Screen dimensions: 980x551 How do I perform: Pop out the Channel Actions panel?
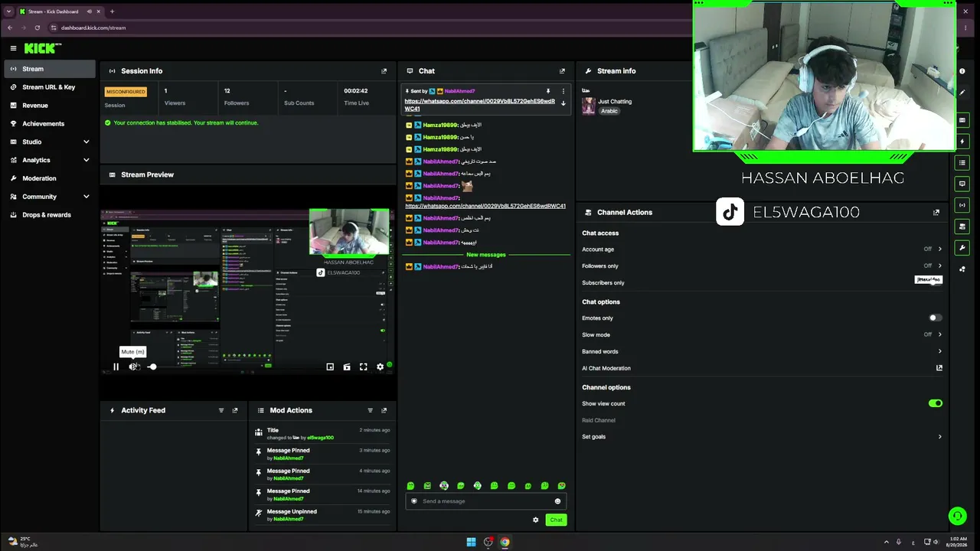pyautogui.click(x=936, y=213)
